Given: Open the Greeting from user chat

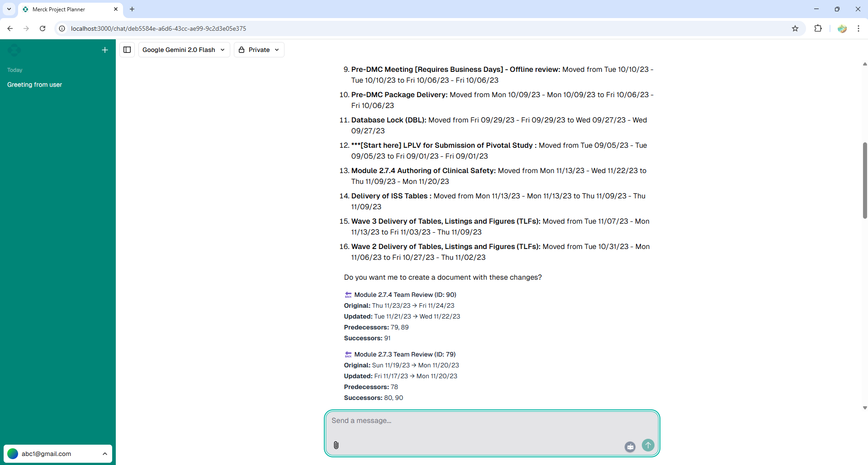Looking at the screenshot, I should pos(35,85).
